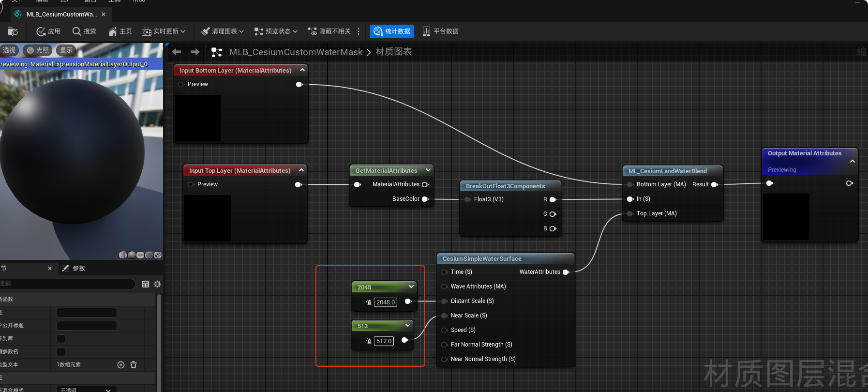868x392 pixels.
Task: Collapse the Input Bottom Layer node
Action: coord(302,70)
